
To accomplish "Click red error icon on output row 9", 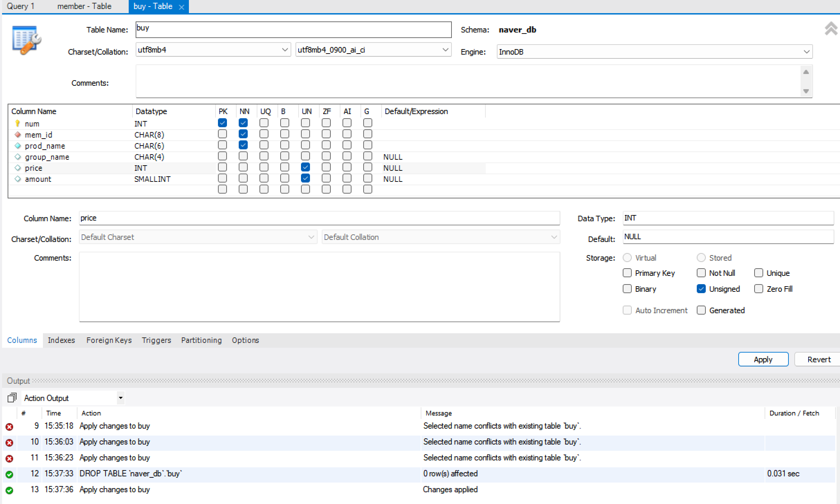I will coord(9,427).
